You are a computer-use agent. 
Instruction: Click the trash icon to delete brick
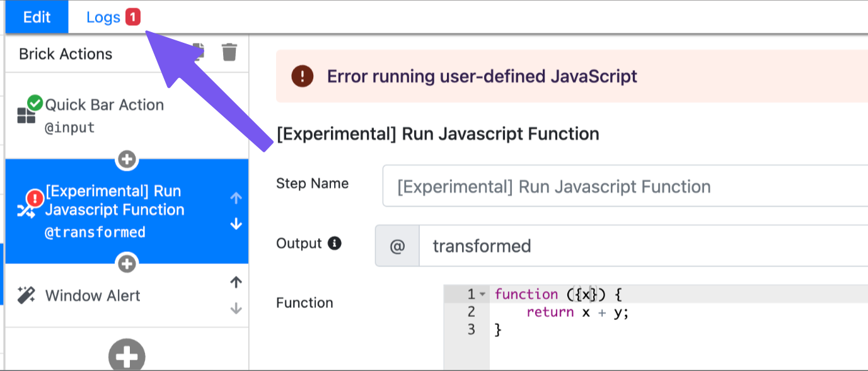[x=229, y=52]
